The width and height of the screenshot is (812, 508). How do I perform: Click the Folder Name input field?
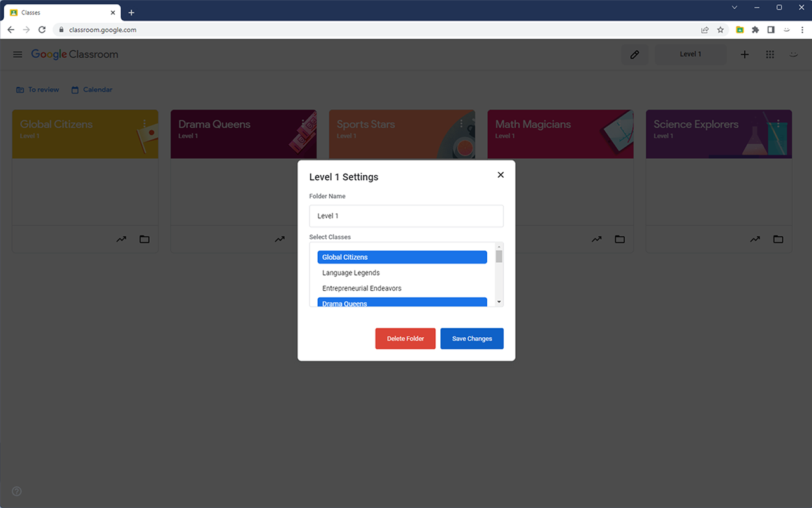tap(406, 216)
